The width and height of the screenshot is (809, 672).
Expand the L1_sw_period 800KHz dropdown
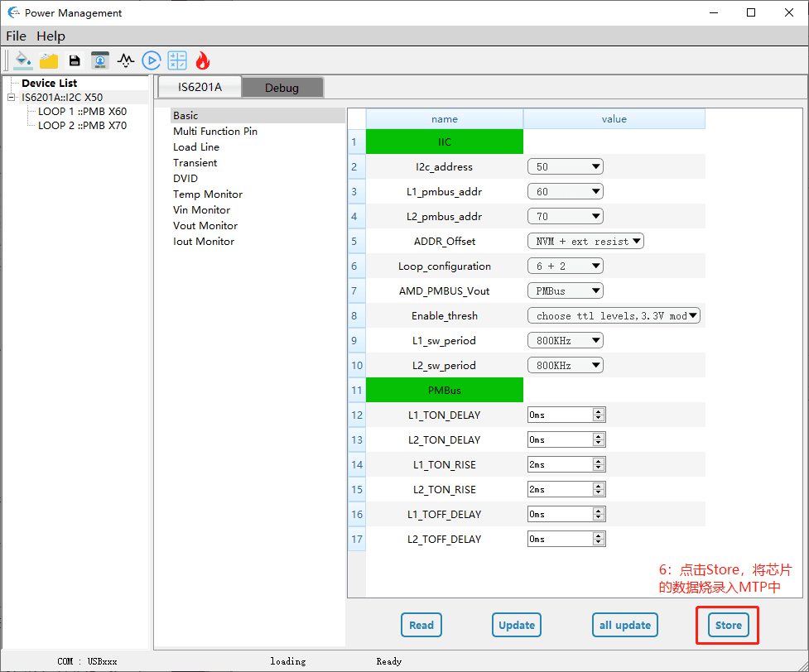565,341
